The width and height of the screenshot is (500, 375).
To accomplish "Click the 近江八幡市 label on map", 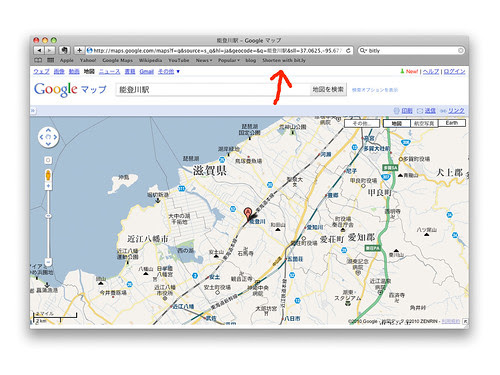I will [x=148, y=239].
